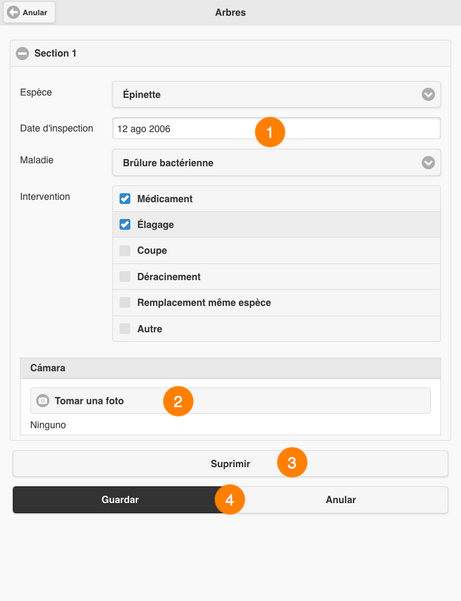
Task: Click the Suprimir button
Action: [230, 464]
